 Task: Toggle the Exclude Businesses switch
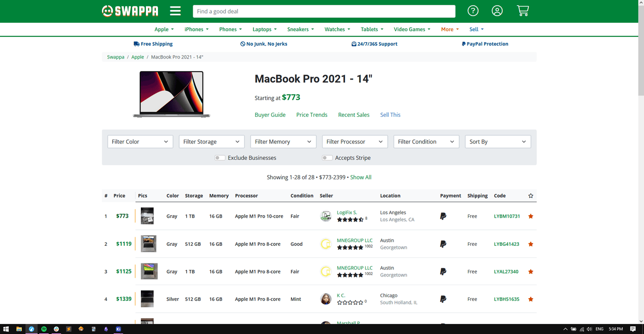point(220,158)
